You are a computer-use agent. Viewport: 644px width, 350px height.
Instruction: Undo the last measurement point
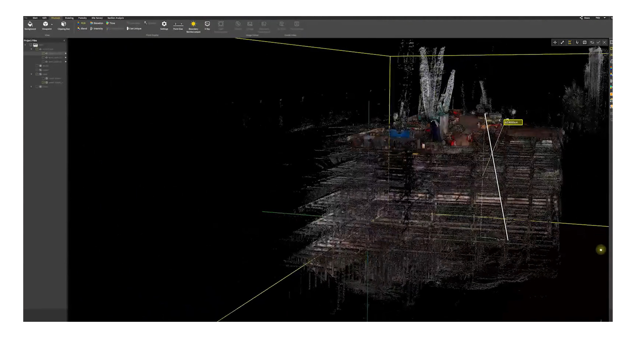point(592,43)
